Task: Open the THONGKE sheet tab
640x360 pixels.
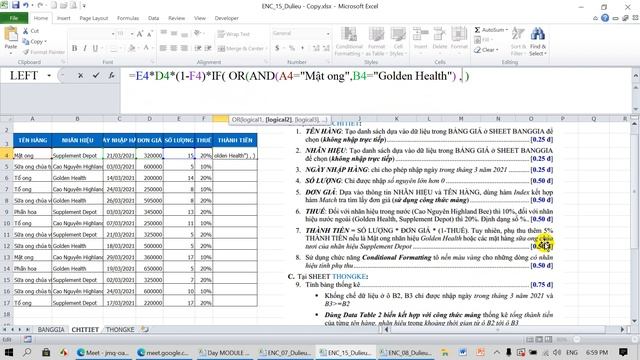Action: click(x=120, y=329)
